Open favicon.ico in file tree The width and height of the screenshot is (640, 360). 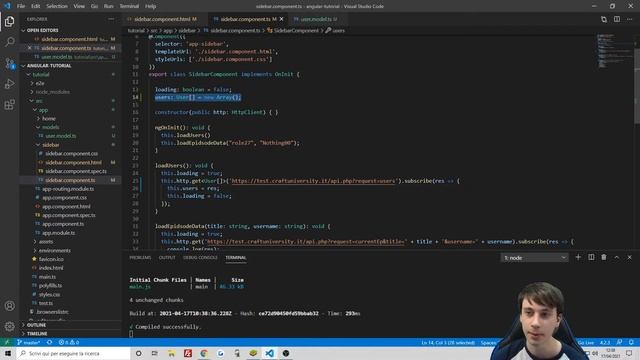(51, 259)
